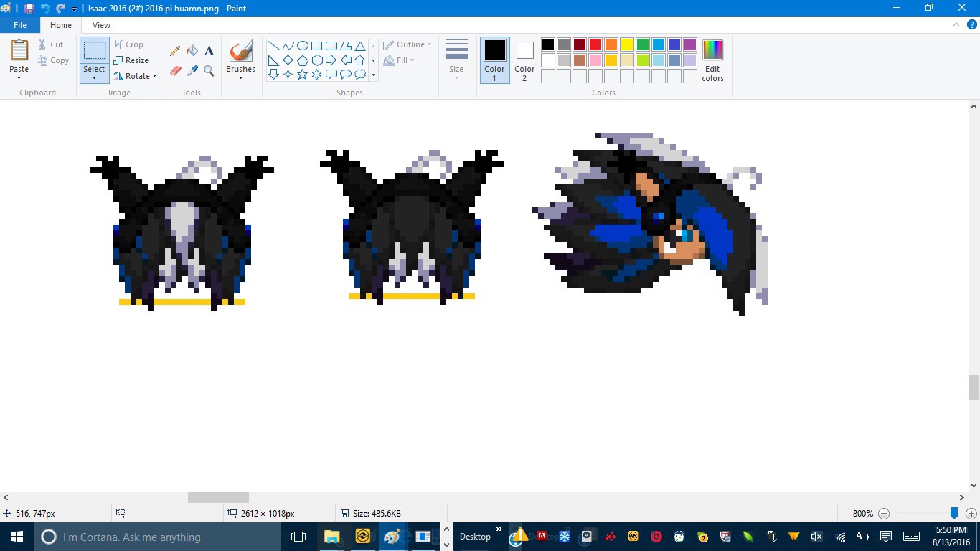Crop the image to selection
This screenshot has width=980, height=551.
click(132, 44)
